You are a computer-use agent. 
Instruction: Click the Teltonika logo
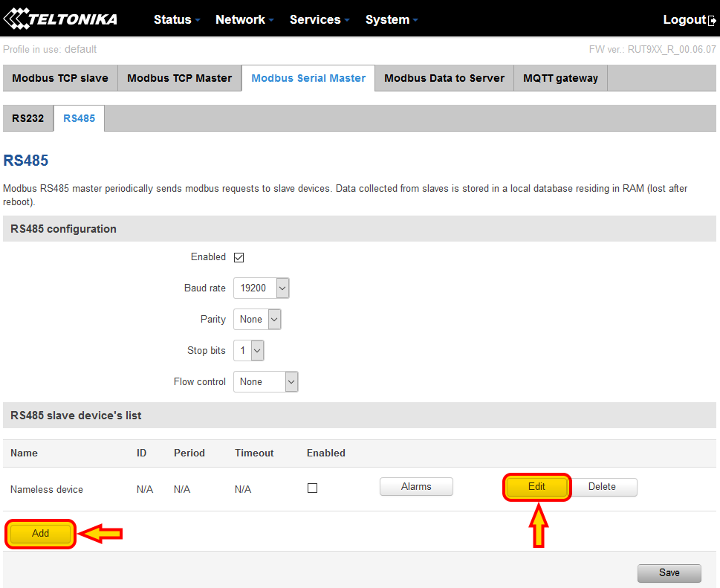pyautogui.click(x=59, y=19)
